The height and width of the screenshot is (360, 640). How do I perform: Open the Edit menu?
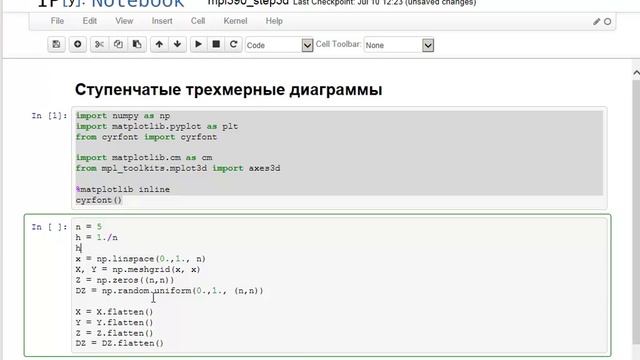[89, 21]
